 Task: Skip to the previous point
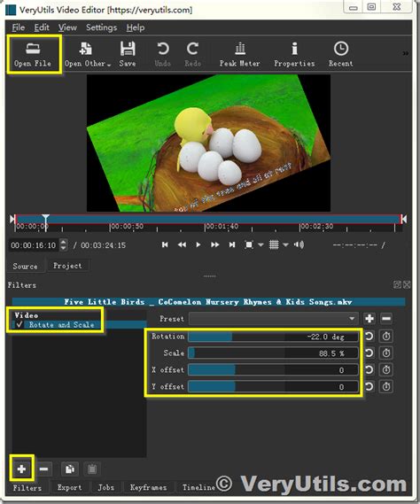pyautogui.click(x=165, y=245)
